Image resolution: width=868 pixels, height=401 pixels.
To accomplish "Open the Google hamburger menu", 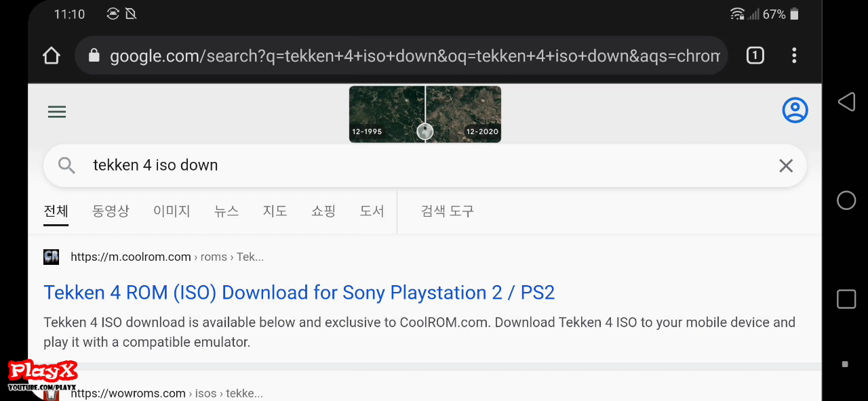I will (x=57, y=112).
